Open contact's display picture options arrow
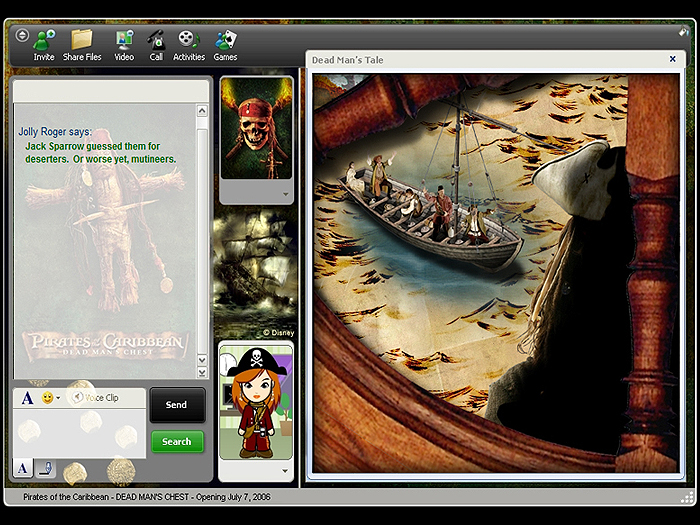This screenshot has height=525, width=700. 285,194
